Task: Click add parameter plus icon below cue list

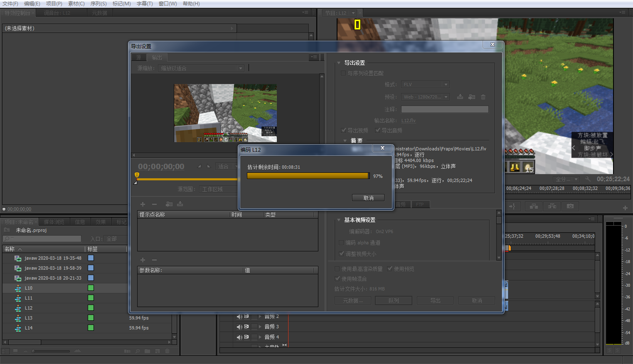Action: click(143, 260)
